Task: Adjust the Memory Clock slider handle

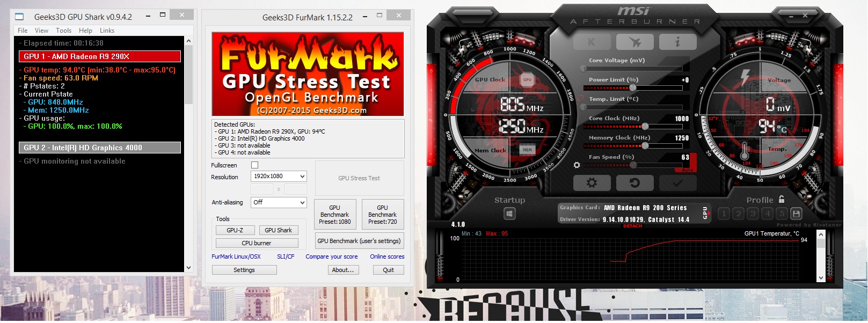Action: [645, 146]
